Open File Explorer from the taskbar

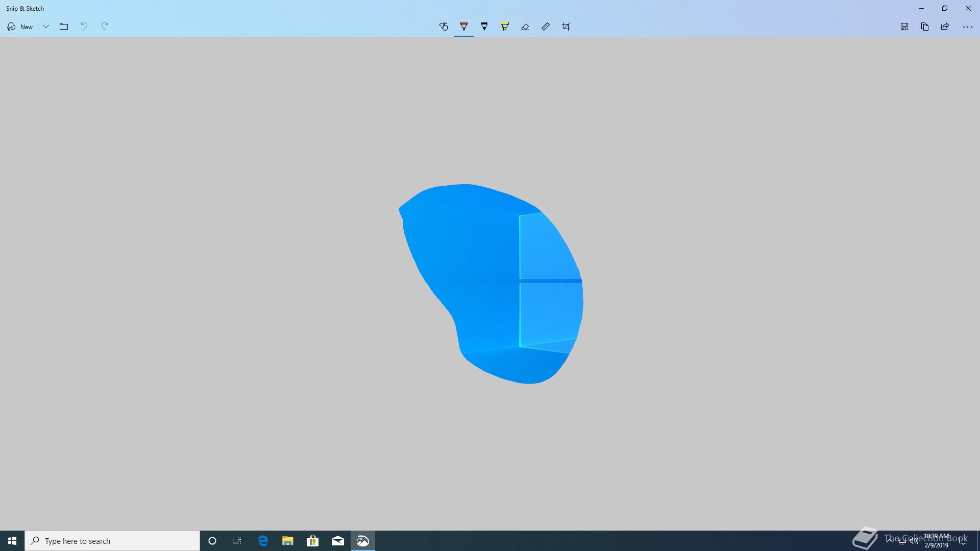[x=288, y=541]
